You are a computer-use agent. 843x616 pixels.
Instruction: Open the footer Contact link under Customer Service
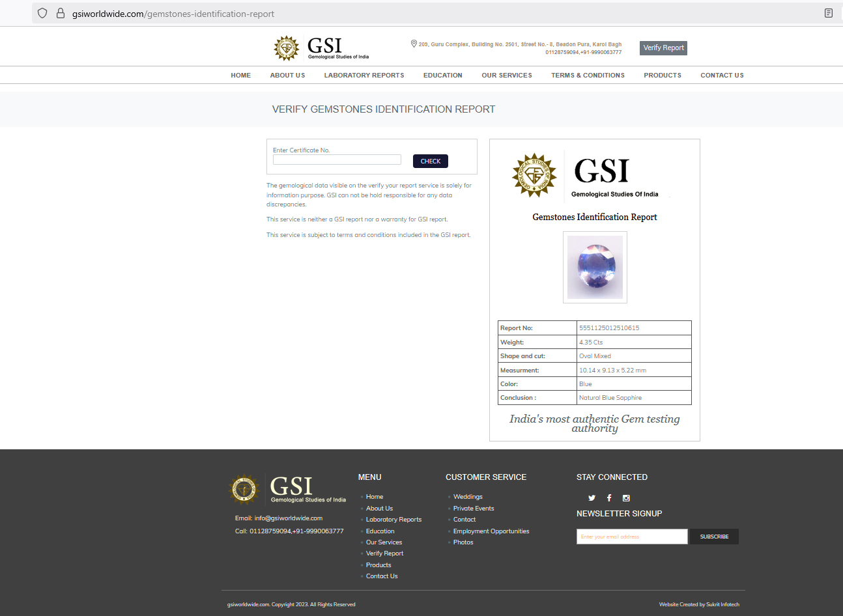(x=464, y=520)
